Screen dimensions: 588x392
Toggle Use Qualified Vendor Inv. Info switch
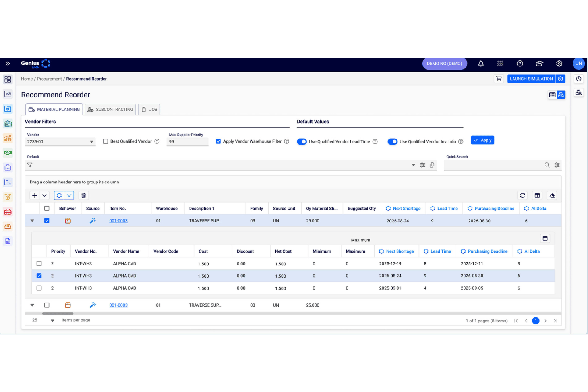[x=393, y=142]
